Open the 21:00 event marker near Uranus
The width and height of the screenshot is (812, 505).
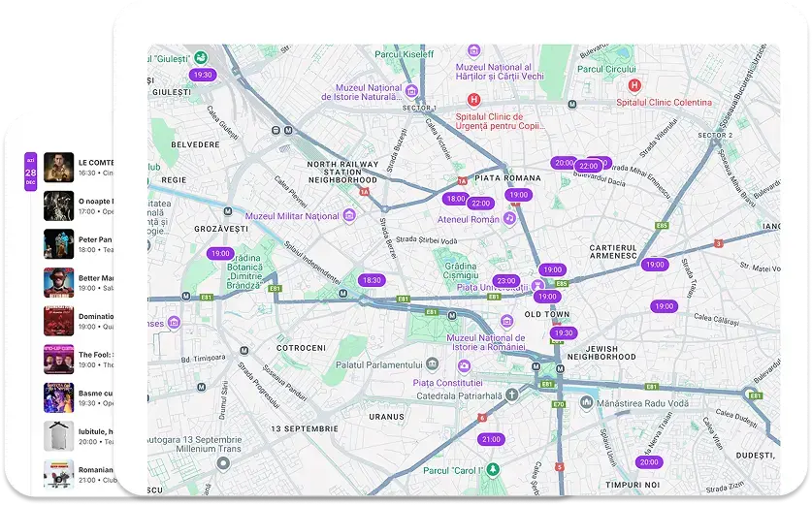click(491, 439)
